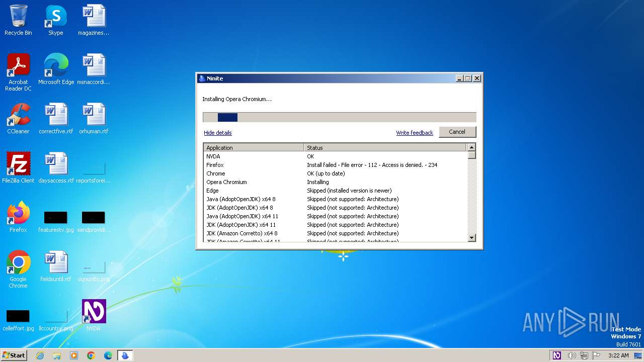Viewport: 644px width, 362px height.
Task: Click the Status column header
Action: coord(385,147)
